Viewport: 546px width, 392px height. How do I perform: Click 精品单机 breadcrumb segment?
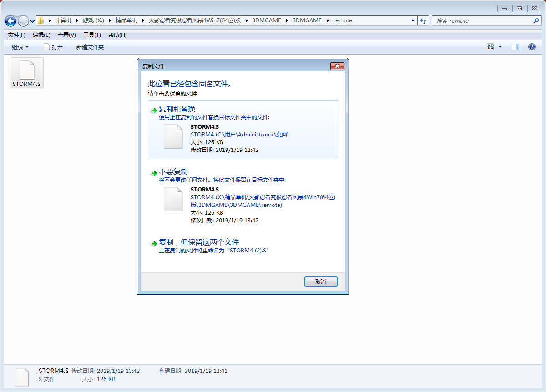(x=126, y=20)
